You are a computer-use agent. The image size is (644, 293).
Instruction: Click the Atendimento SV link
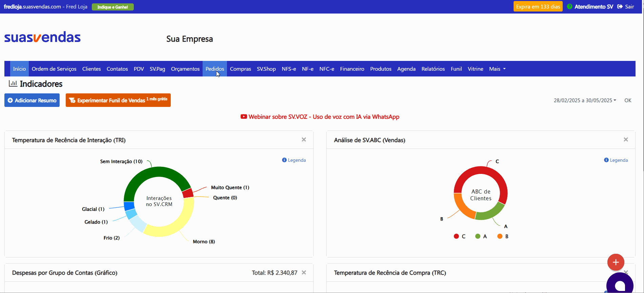pyautogui.click(x=594, y=6)
